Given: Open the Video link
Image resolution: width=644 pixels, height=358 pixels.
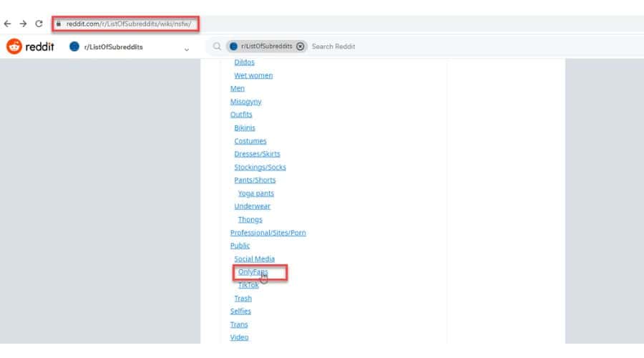Looking at the screenshot, I should coord(239,337).
